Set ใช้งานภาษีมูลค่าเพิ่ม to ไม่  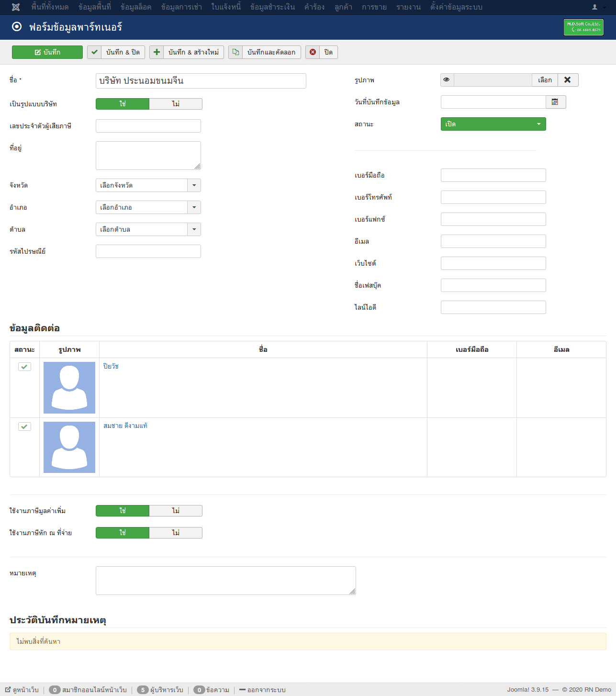[x=176, y=511]
